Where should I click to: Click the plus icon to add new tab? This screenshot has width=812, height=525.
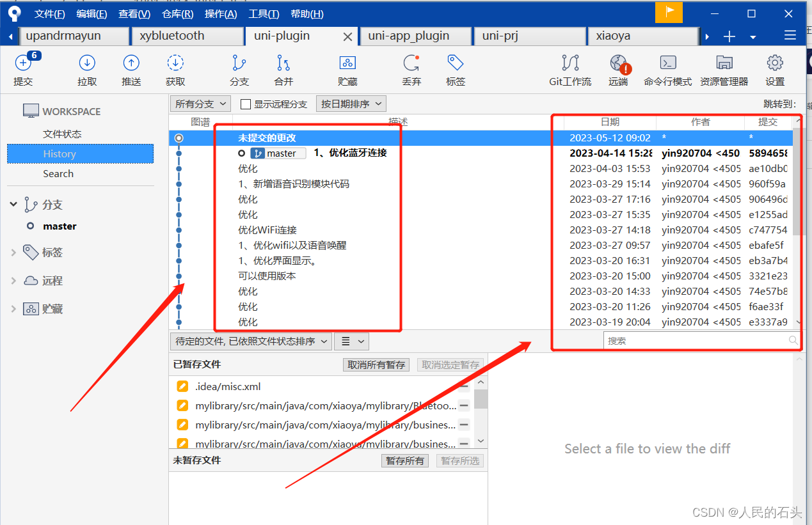click(x=729, y=36)
